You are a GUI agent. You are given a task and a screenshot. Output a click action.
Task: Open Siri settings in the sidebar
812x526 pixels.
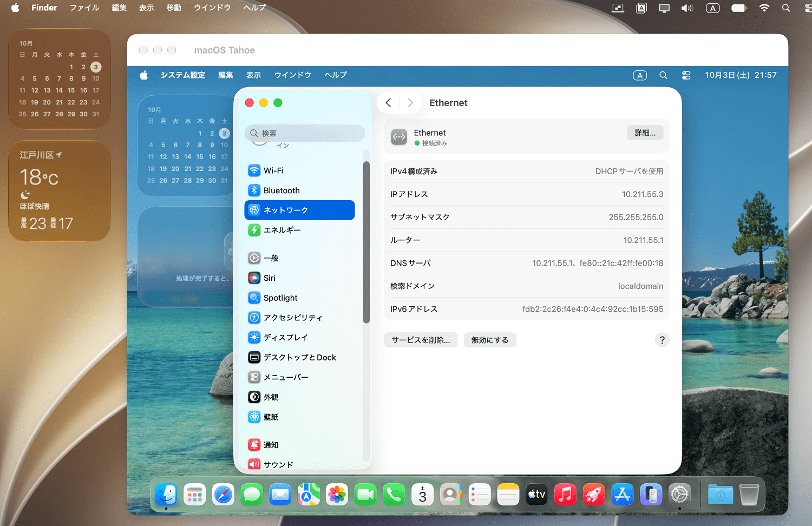coord(299,278)
